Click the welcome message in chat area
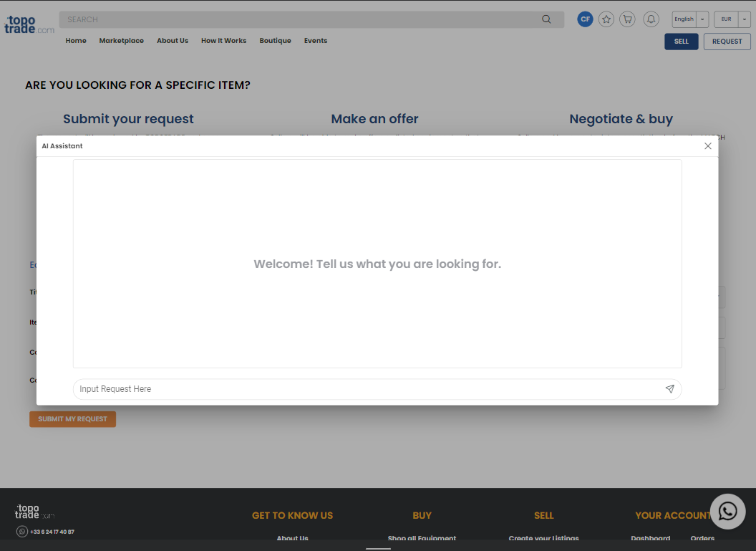756x551 pixels. (377, 264)
